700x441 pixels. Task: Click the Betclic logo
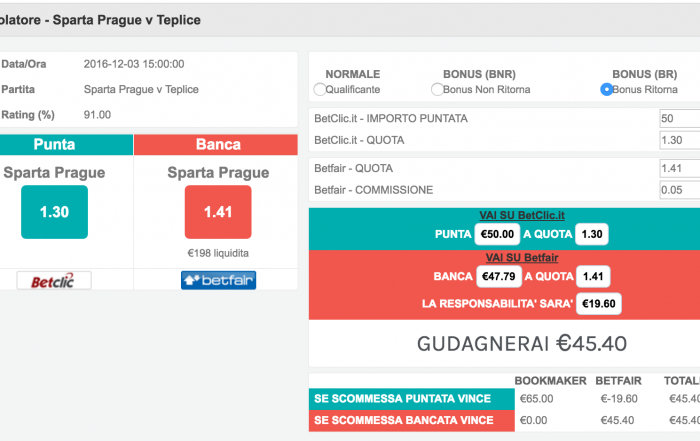click(x=54, y=281)
